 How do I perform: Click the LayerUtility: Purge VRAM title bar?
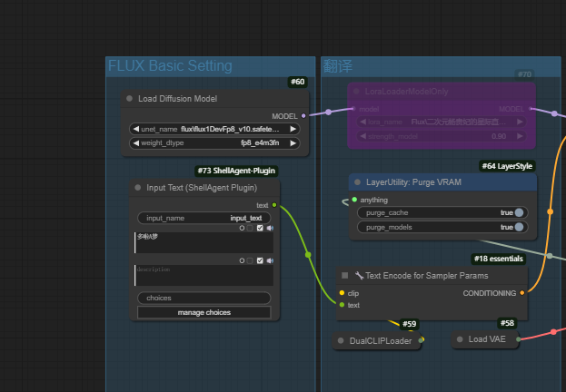pyautogui.click(x=443, y=182)
